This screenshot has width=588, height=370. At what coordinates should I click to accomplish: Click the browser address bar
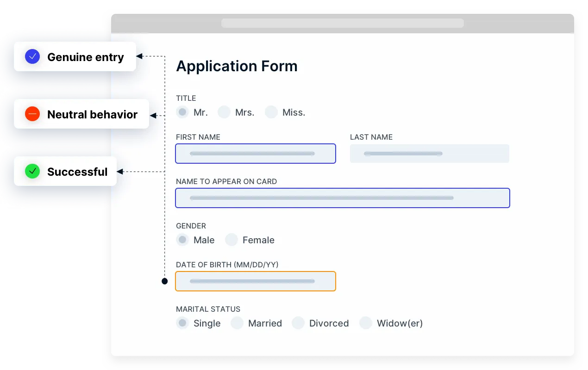coord(342,23)
